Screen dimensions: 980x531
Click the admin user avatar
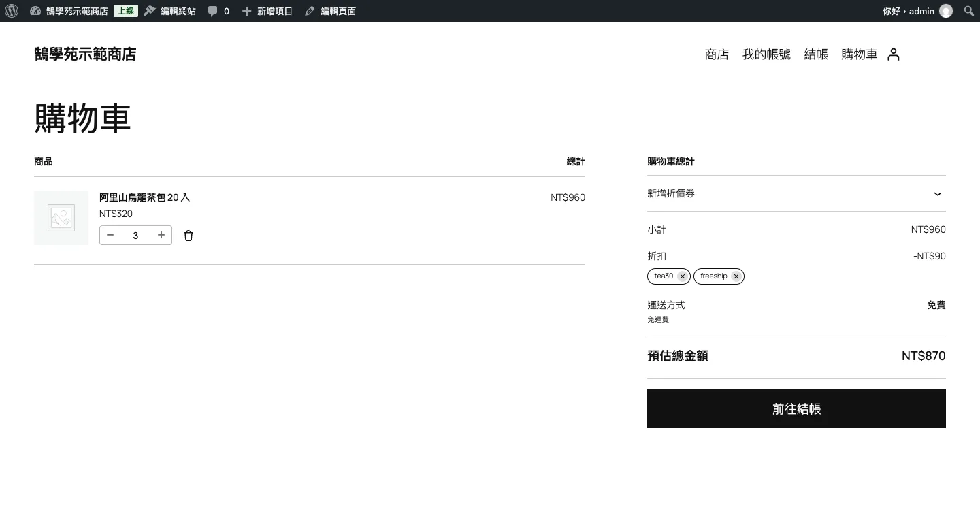tap(946, 11)
